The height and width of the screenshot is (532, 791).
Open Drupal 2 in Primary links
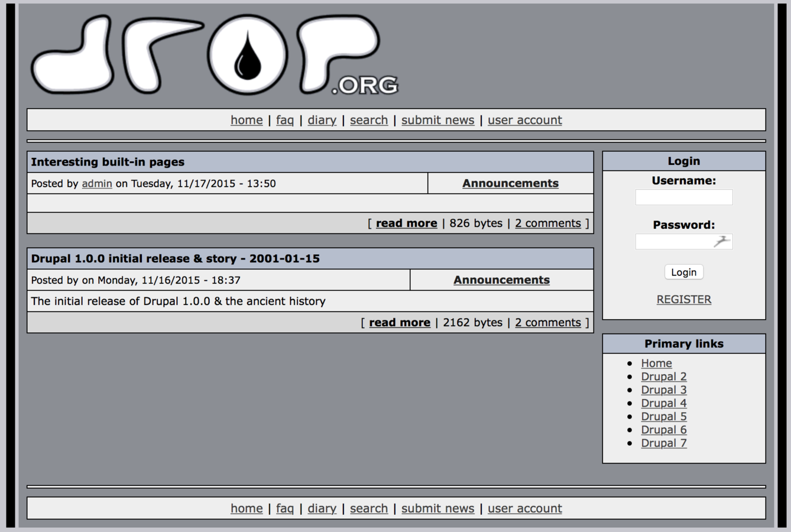[x=664, y=377]
